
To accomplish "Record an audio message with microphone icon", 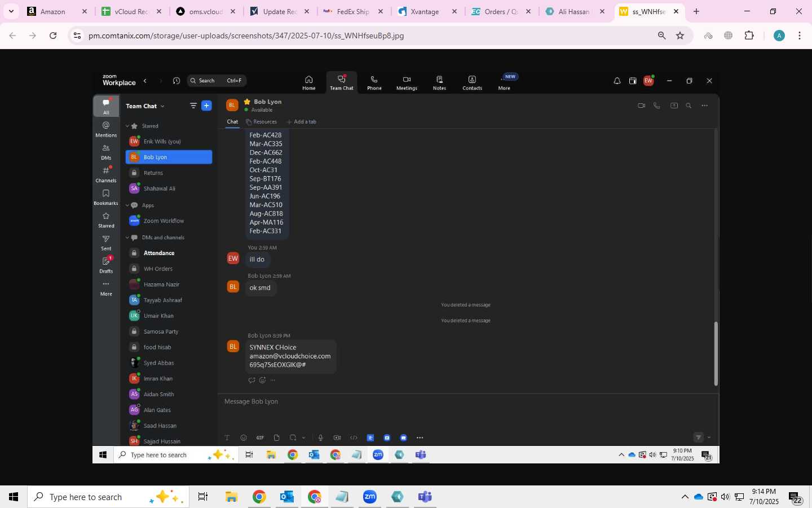I will coord(320,438).
